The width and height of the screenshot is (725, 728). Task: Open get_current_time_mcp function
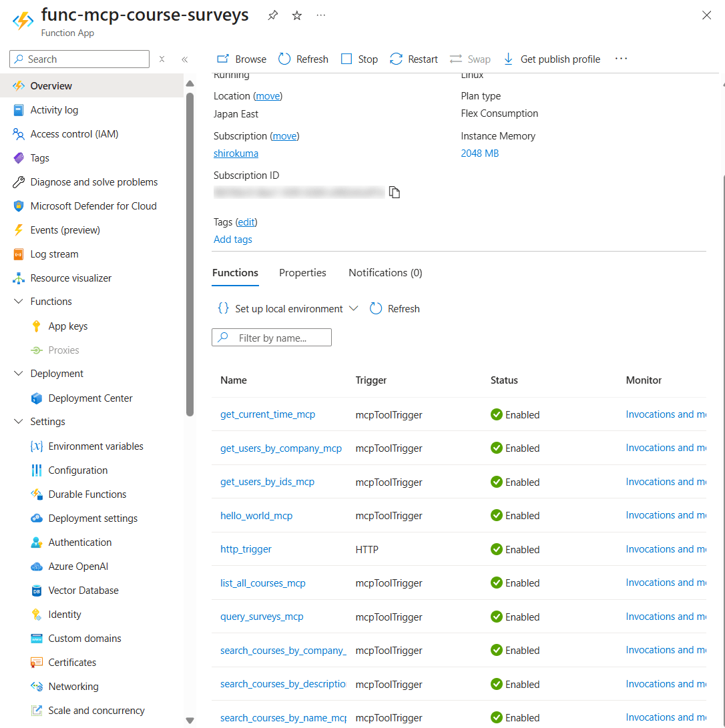click(x=268, y=414)
